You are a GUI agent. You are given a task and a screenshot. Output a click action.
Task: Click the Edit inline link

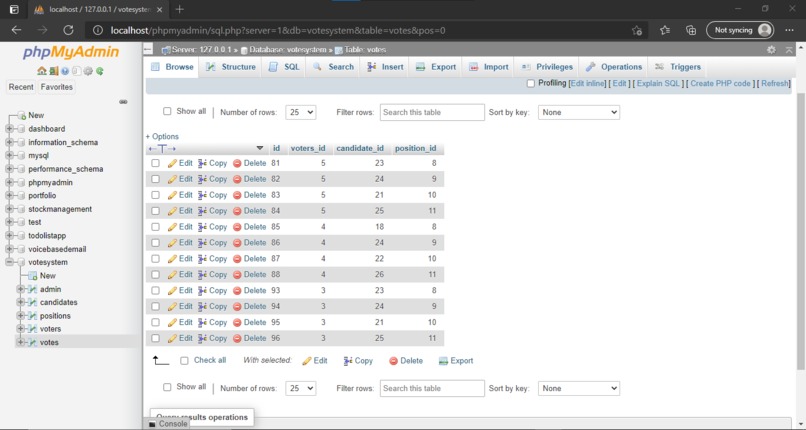point(588,83)
